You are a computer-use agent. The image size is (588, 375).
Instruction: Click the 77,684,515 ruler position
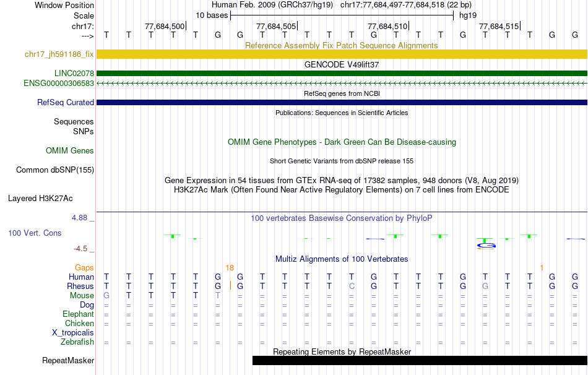499,26
